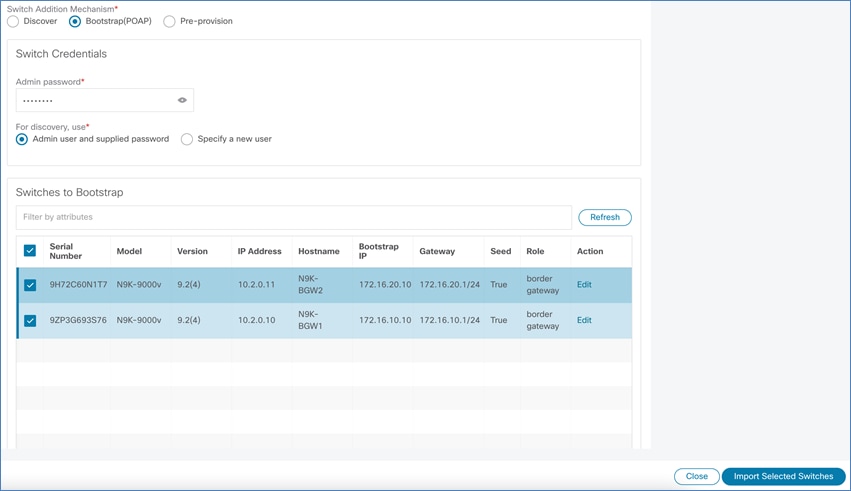The width and height of the screenshot is (851, 491).
Task: Choose the Pre-provision radio option
Action: 169,21
